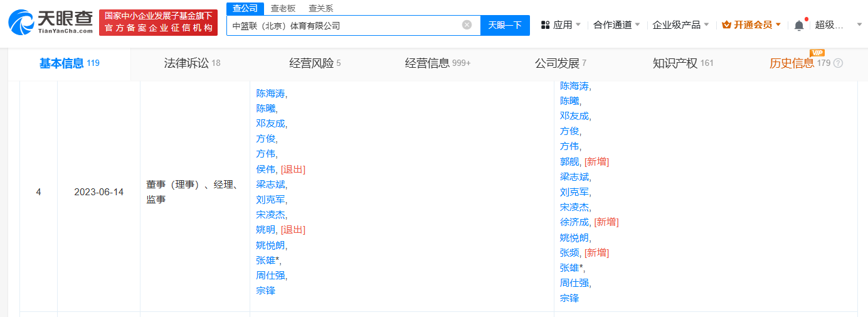Open the notification bell
The image size is (868, 317).
click(798, 25)
